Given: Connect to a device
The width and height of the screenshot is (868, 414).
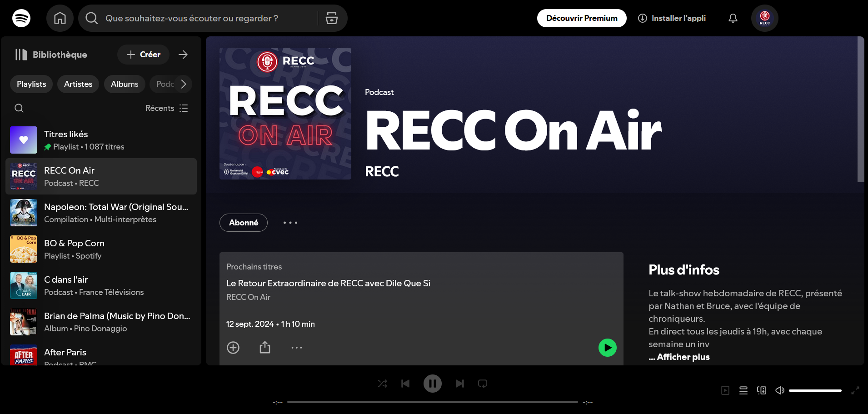Looking at the screenshot, I should [762, 390].
